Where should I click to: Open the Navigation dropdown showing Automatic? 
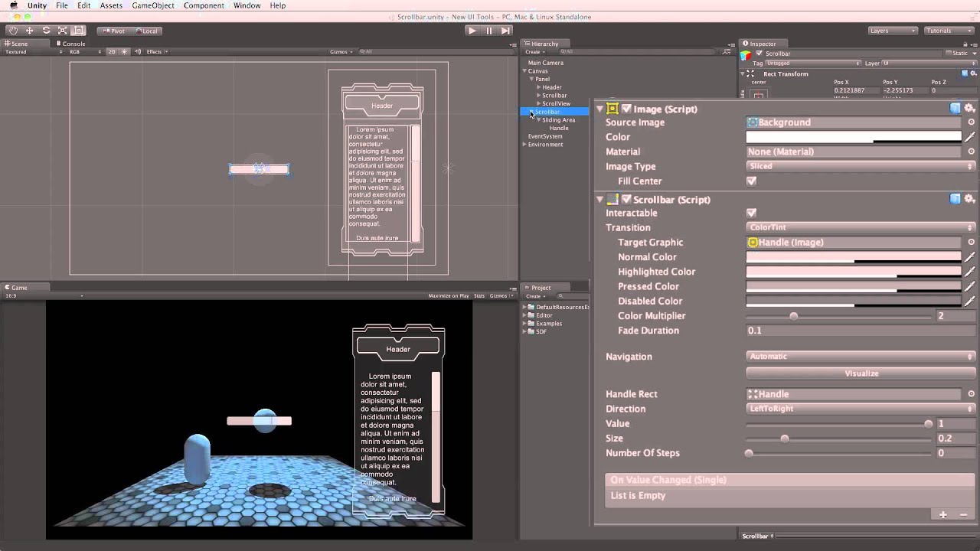pyautogui.click(x=861, y=356)
